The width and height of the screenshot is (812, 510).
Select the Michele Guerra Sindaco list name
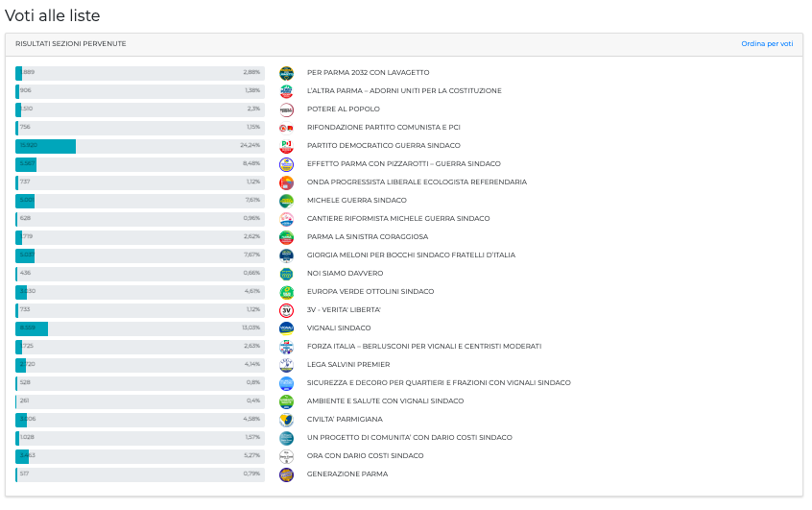tap(356, 201)
